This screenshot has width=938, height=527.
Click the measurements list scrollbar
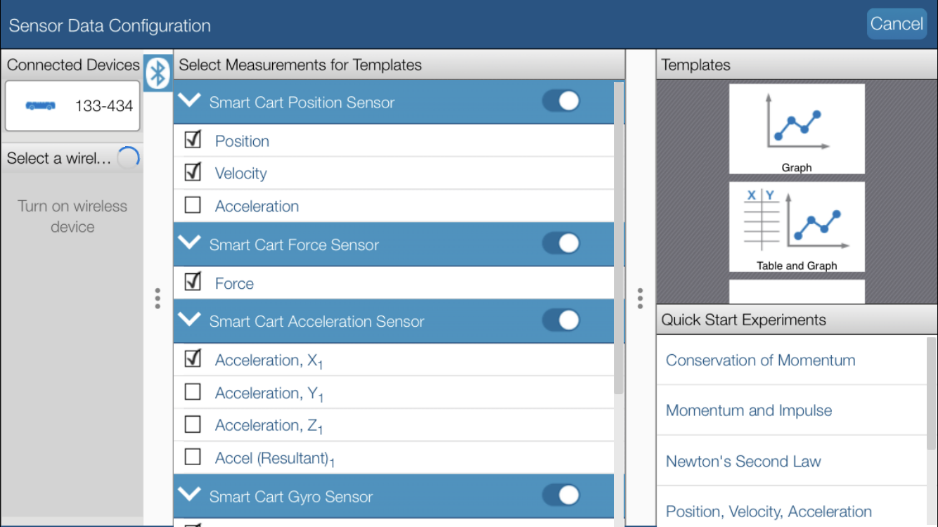(x=619, y=238)
